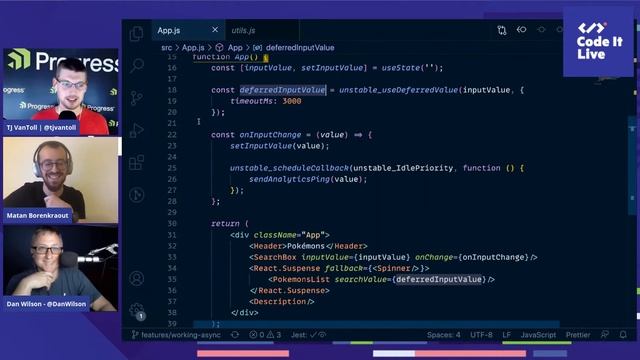Image resolution: width=640 pixels, height=360 pixels.
Task: Click the src breadcrumb segment
Action: pyautogui.click(x=167, y=48)
